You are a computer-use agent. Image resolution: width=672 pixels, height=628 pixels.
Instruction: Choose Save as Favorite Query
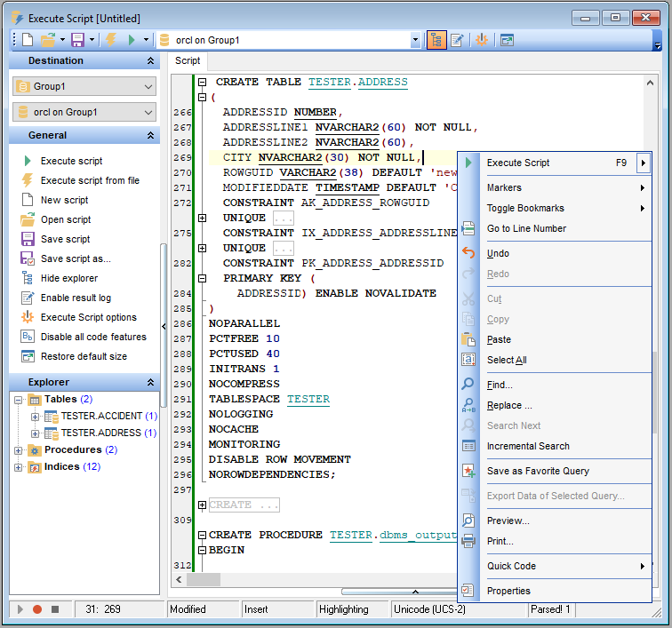tap(538, 471)
